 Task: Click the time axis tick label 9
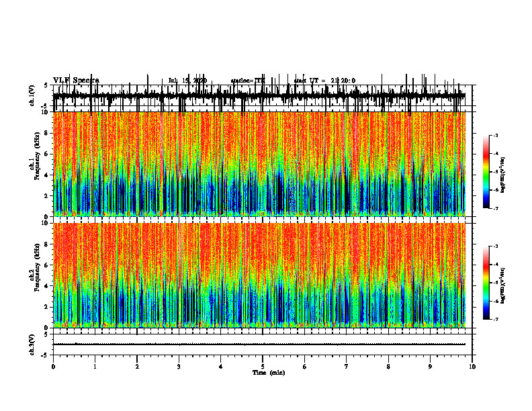(430, 367)
